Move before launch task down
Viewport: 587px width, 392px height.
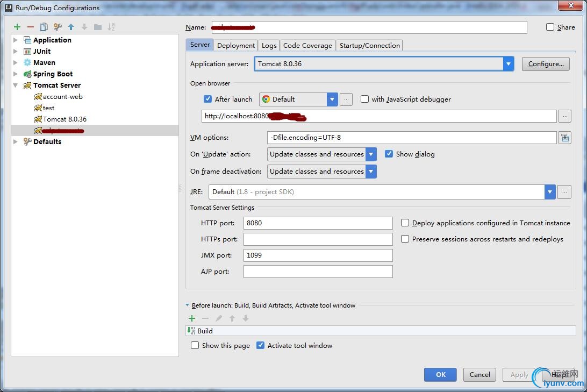tap(246, 318)
